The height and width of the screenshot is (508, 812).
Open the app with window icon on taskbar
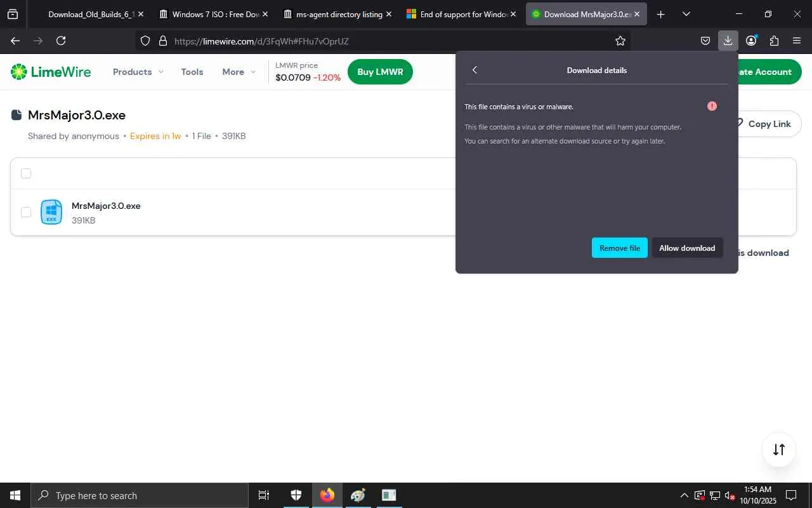389,495
